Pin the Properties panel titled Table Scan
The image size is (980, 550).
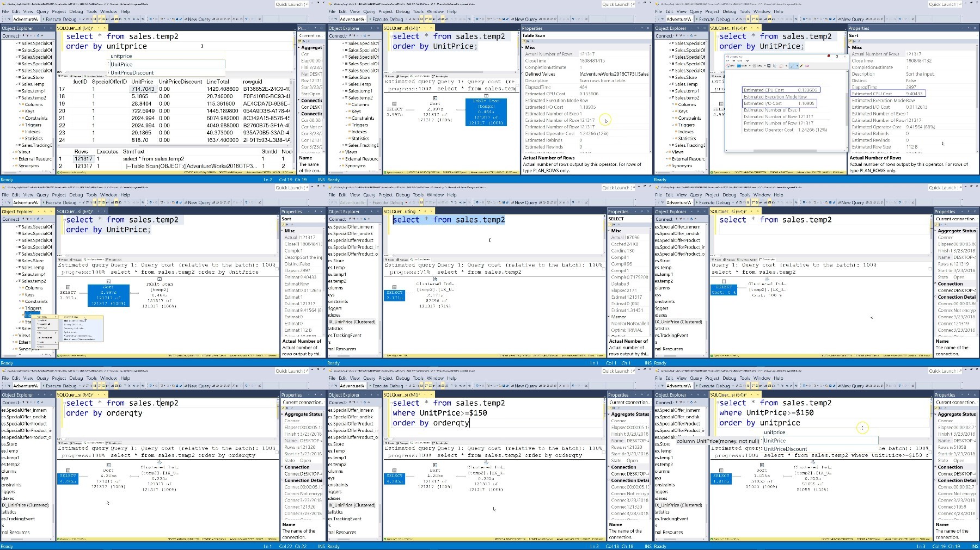[643, 28]
